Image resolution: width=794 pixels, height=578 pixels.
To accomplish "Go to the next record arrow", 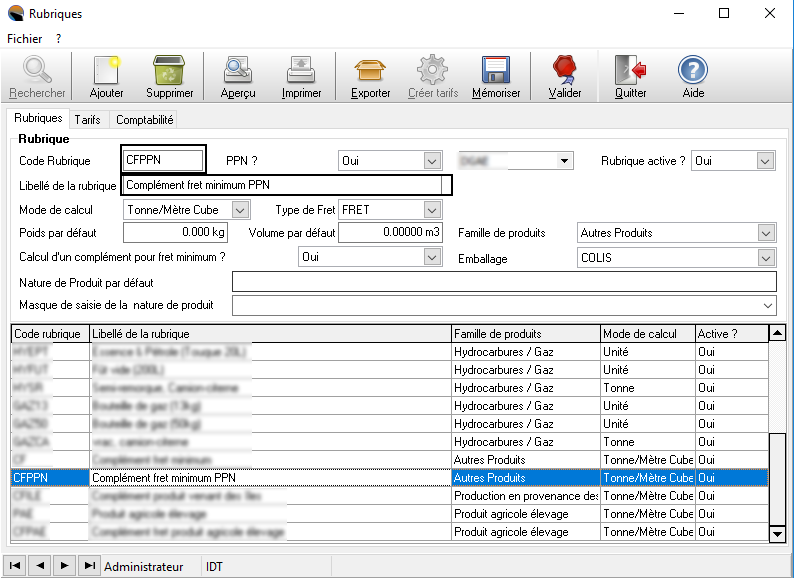I will 65,566.
